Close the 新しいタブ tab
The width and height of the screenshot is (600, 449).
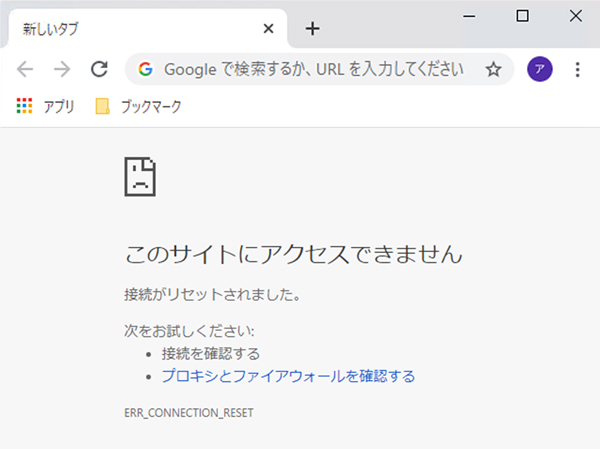point(269,28)
